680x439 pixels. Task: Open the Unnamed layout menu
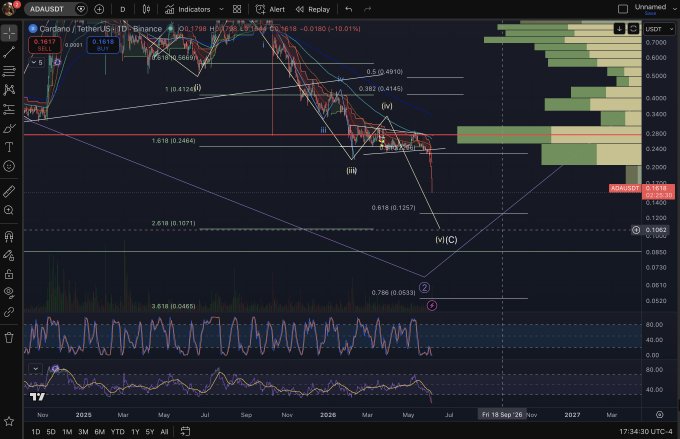[x=650, y=9]
